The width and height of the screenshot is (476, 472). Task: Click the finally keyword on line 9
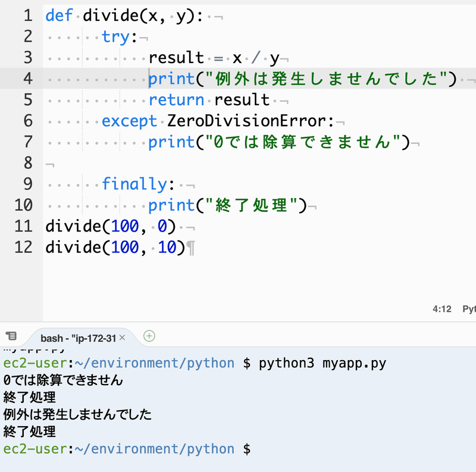(135, 184)
